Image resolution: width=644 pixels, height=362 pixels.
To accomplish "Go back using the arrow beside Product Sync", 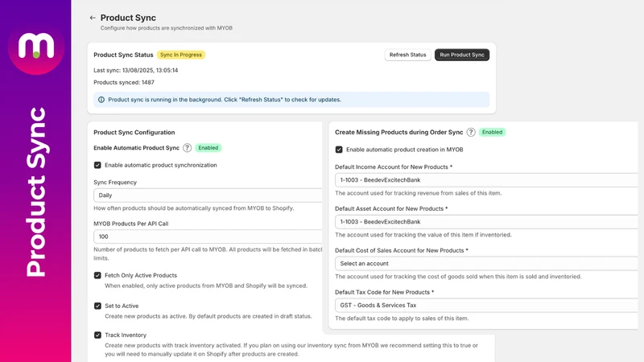I will click(93, 18).
